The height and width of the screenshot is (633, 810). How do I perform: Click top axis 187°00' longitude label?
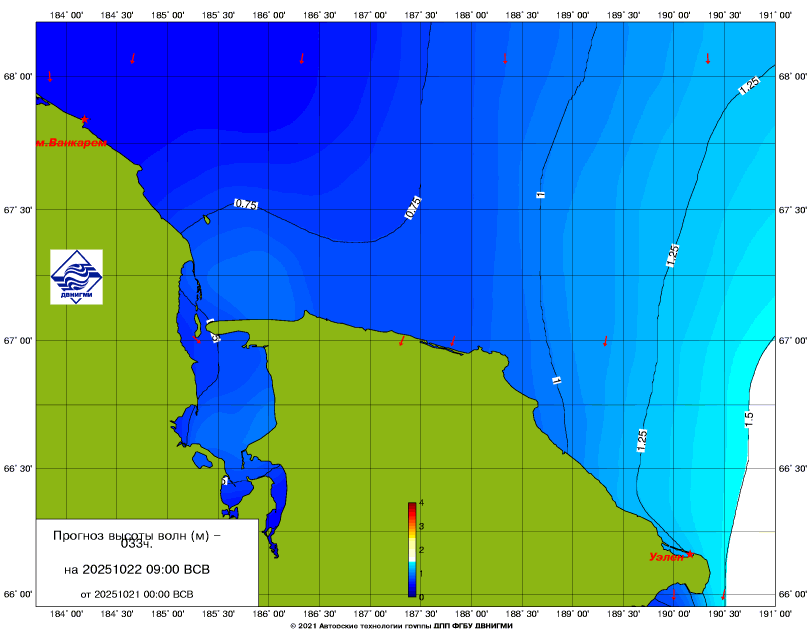(371, 16)
